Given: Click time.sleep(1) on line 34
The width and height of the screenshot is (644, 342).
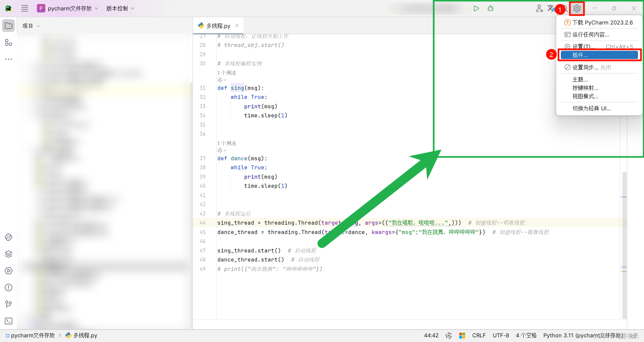Looking at the screenshot, I should (x=266, y=115).
